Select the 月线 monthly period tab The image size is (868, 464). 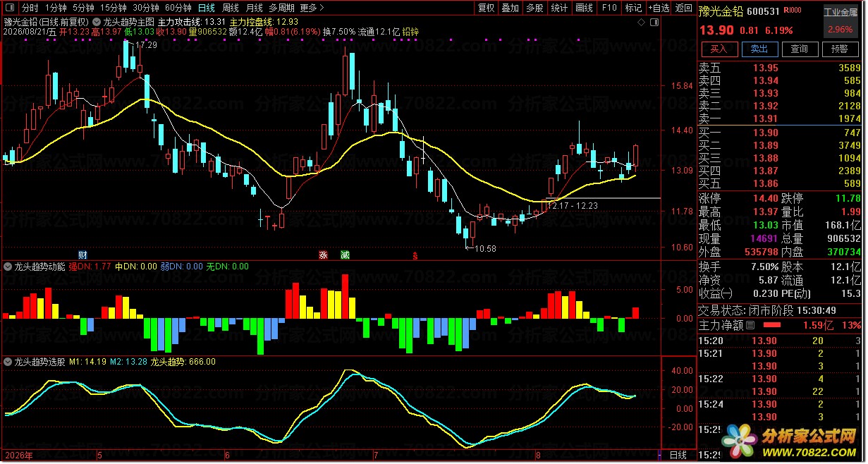[255, 8]
